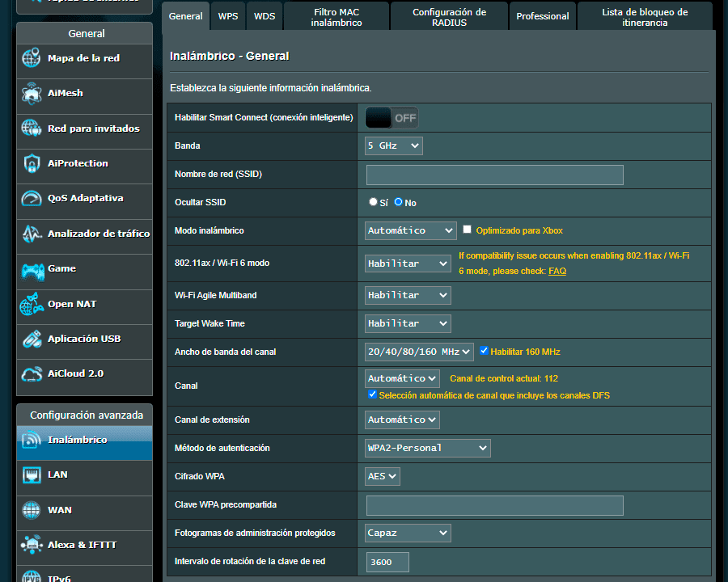Toggle Smart Connect switch to ON
The image size is (728, 582).
tap(392, 118)
